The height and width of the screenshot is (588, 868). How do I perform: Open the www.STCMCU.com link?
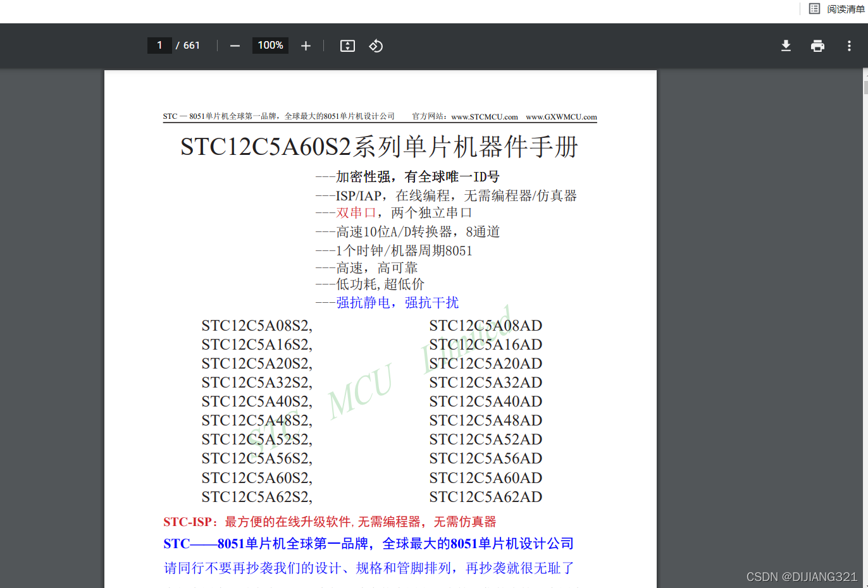point(484,117)
